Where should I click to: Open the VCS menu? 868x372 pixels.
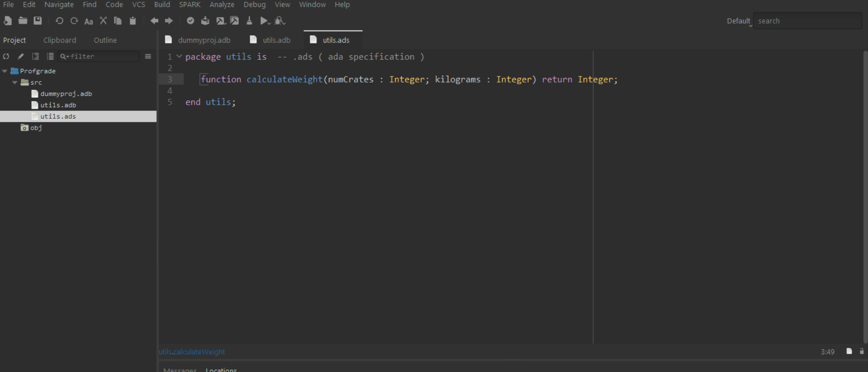[139, 5]
